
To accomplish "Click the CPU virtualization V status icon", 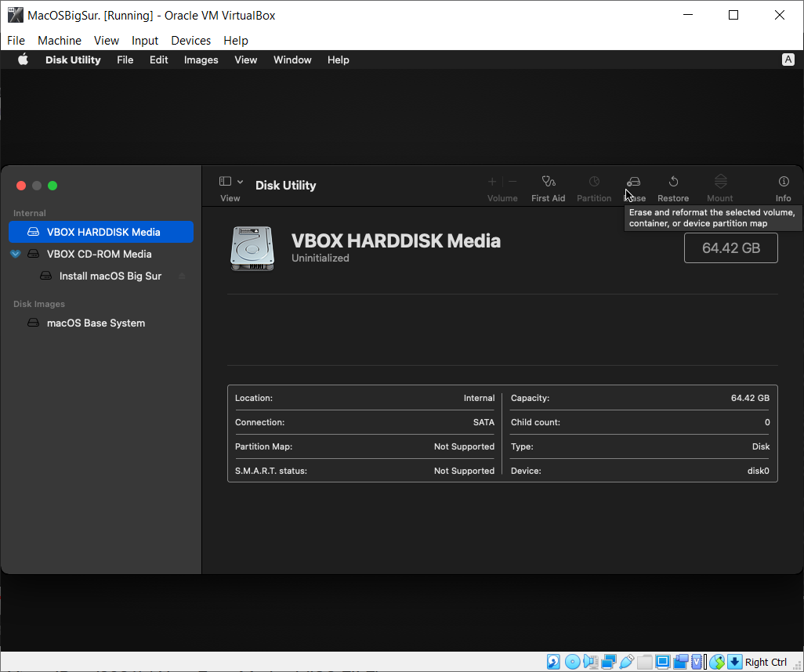I will [697, 662].
